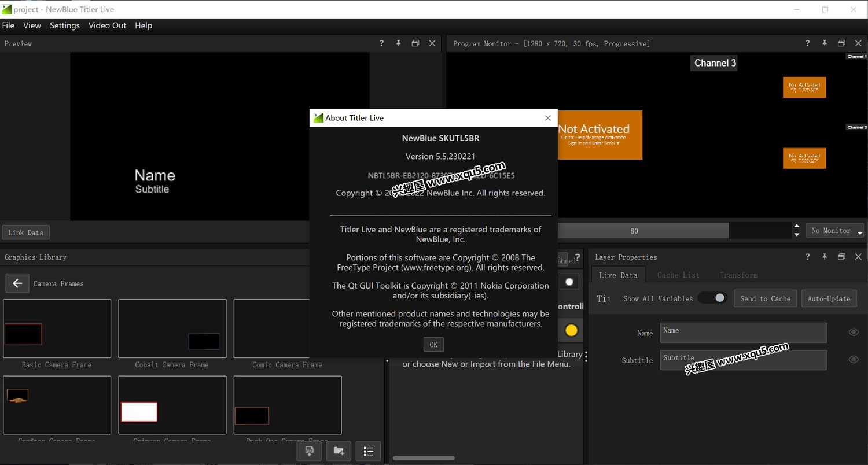This screenshot has height=465, width=868.
Task: Open the No Monitor dropdown
Action: (x=834, y=231)
